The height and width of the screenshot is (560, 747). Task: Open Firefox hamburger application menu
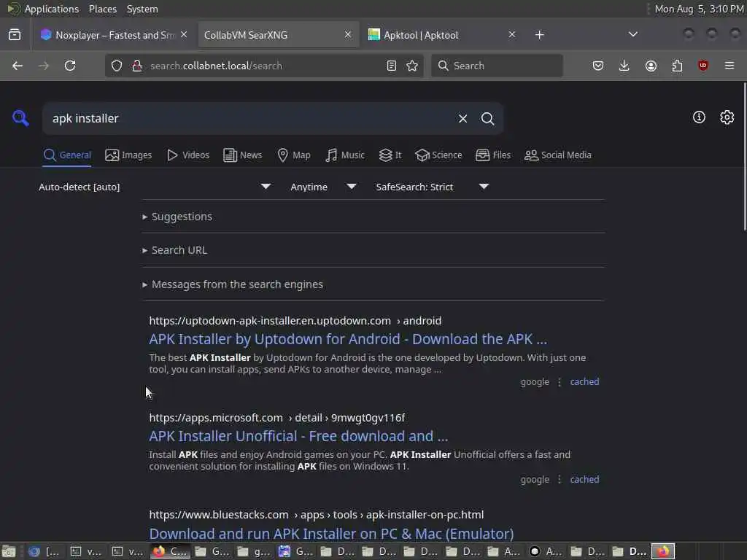pyautogui.click(x=729, y=66)
